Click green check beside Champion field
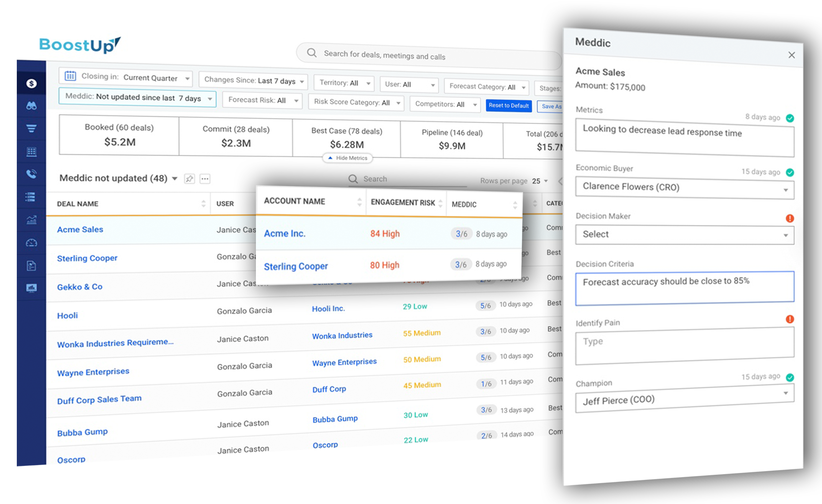Viewport: 822px width, 504px height. point(790,378)
